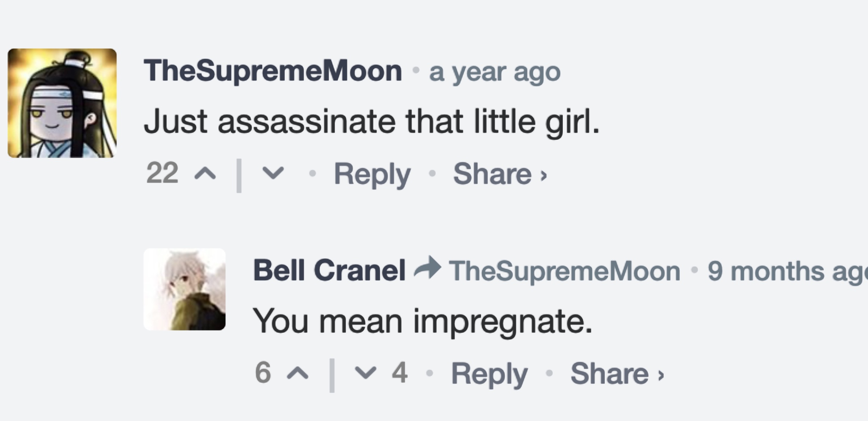View the 6 upvotes count on the reply
The height and width of the screenshot is (421, 868).
click(x=263, y=373)
